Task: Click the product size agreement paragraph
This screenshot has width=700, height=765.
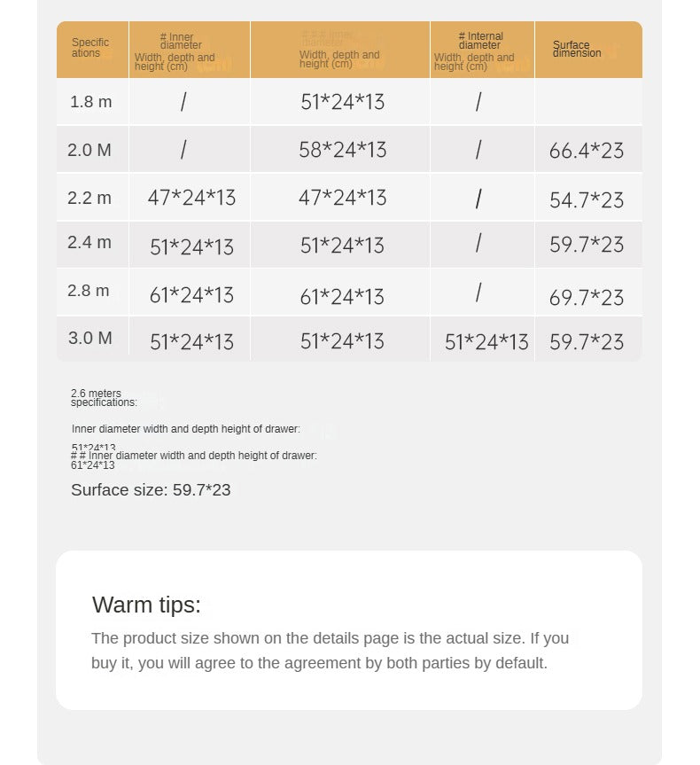Action: point(331,651)
